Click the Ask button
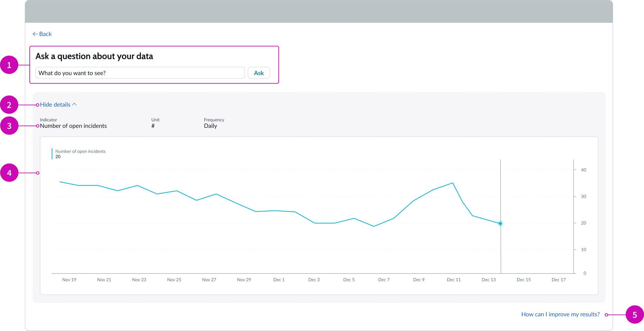This screenshot has width=644, height=331. coord(258,73)
